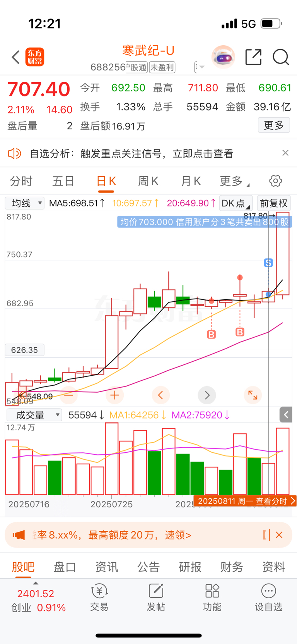This screenshot has height=644, width=297.
Task: Tap 自选分析 signal notice text
Action: [x=132, y=154]
